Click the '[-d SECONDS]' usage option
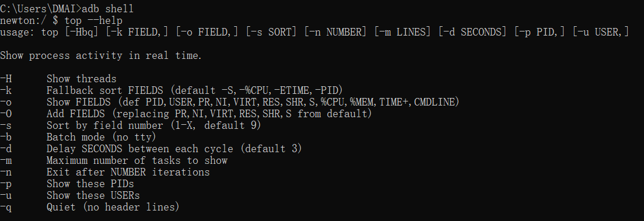Viewport: 644px width, 221px height. (x=473, y=31)
